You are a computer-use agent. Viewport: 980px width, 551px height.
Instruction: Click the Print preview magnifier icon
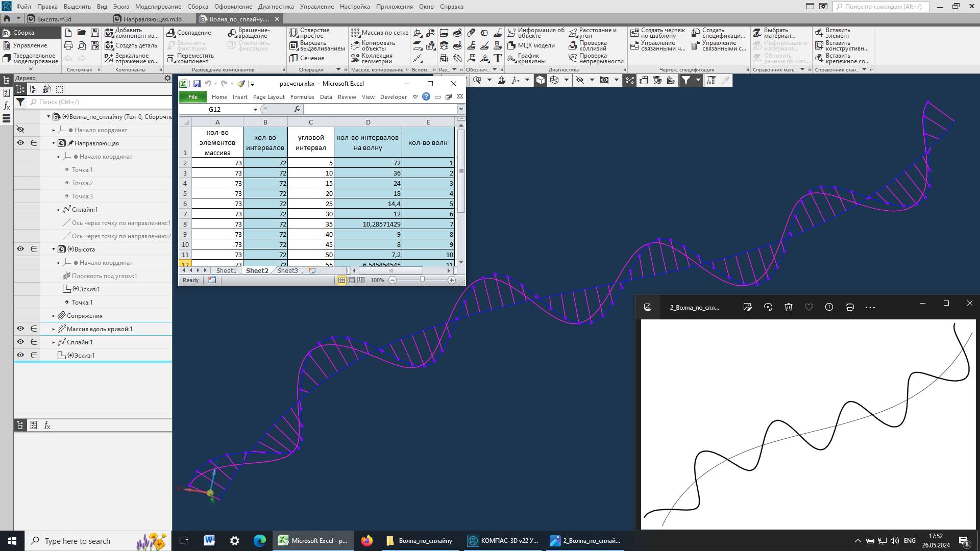point(82,45)
